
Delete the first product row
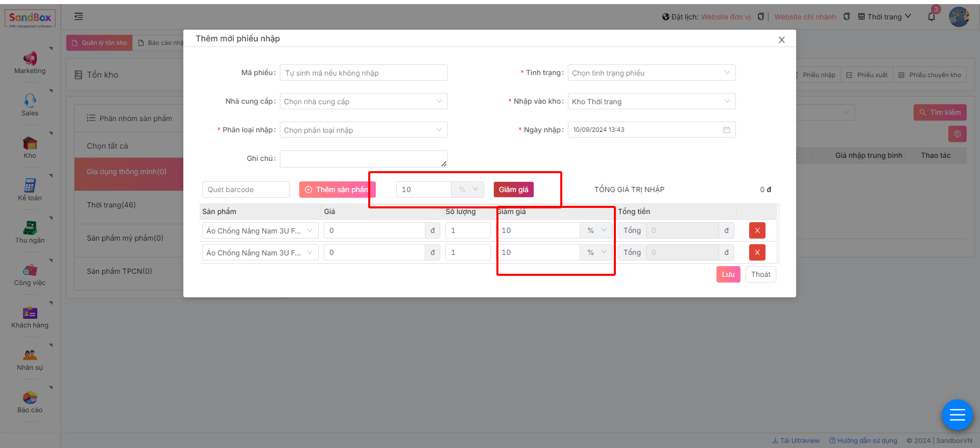point(757,230)
